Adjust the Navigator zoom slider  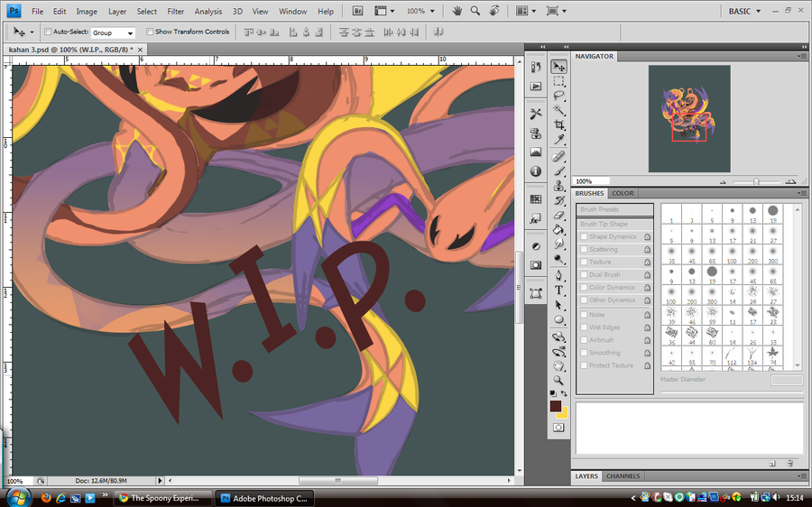pos(755,181)
